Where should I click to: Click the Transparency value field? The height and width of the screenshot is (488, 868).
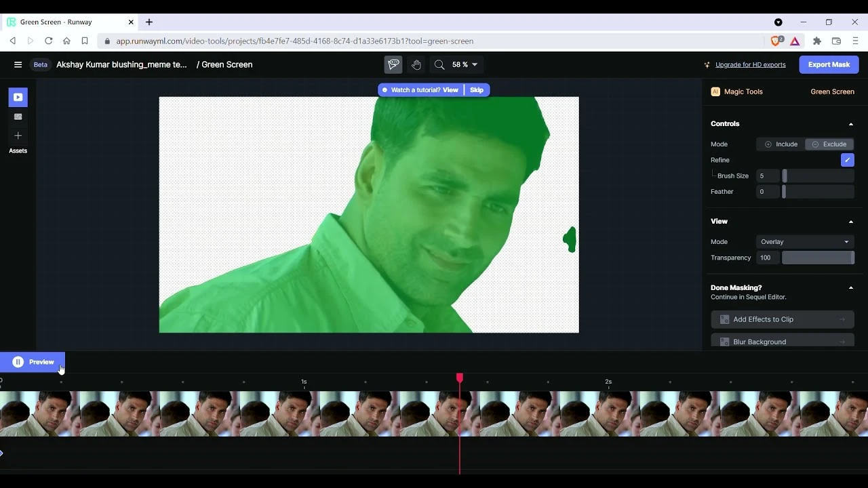768,258
